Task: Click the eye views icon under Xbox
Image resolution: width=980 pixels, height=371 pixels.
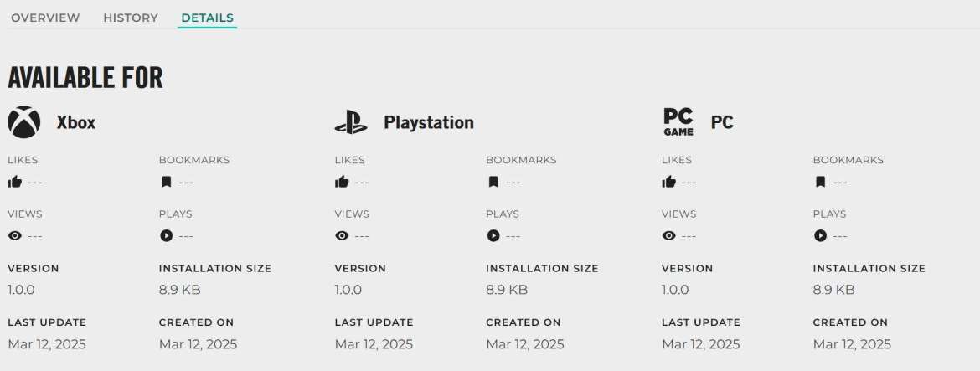Action: pos(14,235)
